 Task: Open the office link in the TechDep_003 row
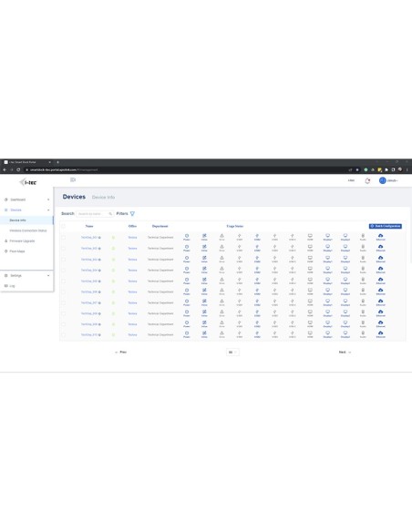coord(132,260)
